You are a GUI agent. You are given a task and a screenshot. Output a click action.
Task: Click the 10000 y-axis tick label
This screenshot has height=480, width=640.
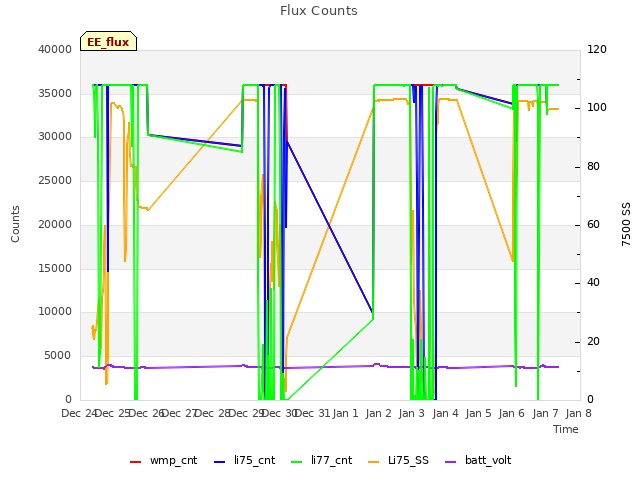click(55, 312)
